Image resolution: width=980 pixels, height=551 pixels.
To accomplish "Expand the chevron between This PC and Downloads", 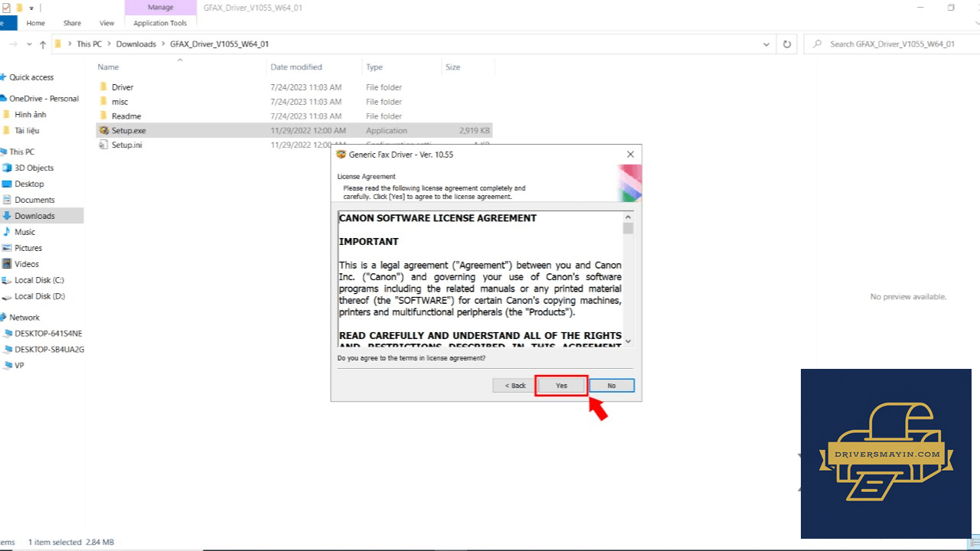I will [109, 44].
